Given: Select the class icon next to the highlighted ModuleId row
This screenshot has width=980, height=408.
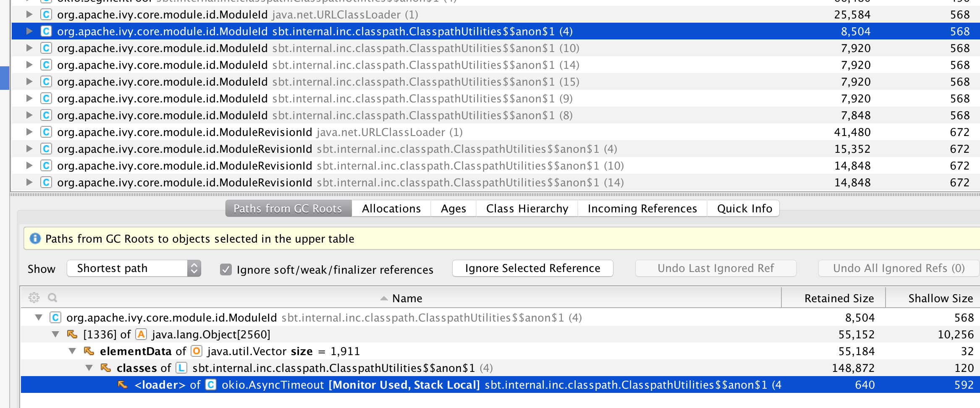Looking at the screenshot, I should [45, 31].
